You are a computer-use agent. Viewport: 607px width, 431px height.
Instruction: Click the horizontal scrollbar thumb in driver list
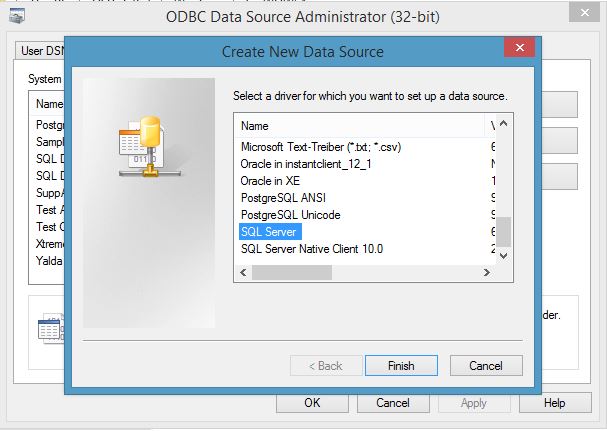point(291,273)
